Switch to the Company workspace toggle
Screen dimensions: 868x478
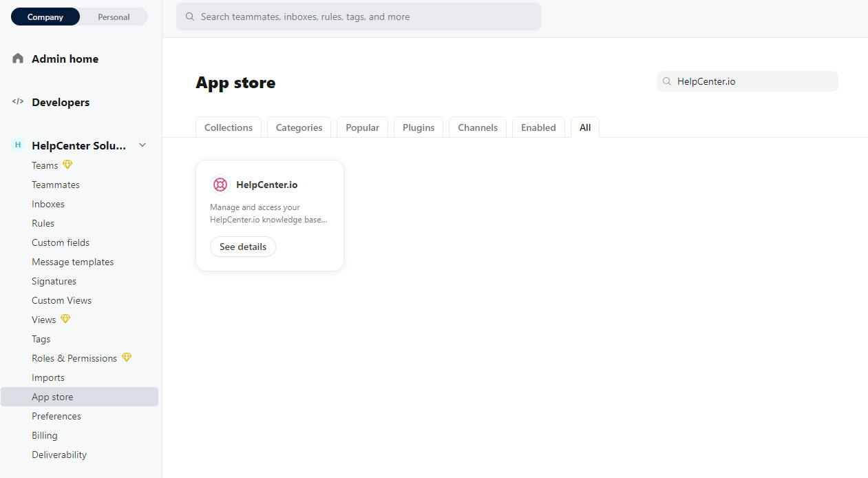pyautogui.click(x=45, y=17)
